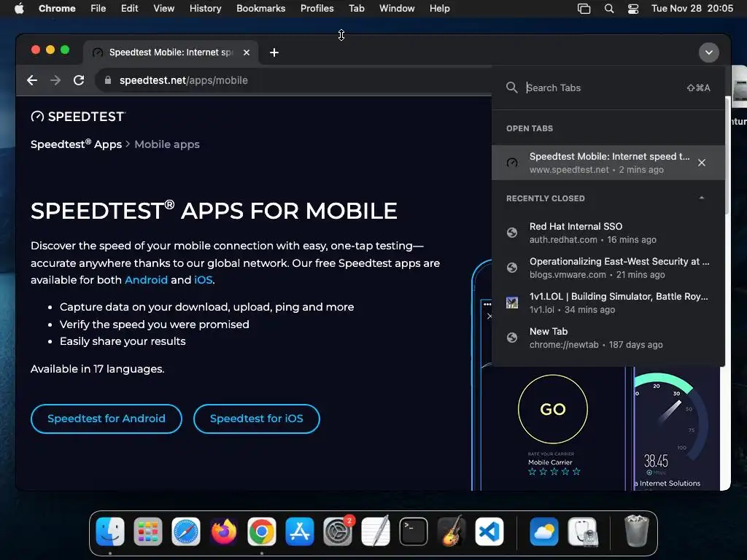Viewport: 747px width, 560px height.
Task: Open the Window menu
Action: pos(397,9)
